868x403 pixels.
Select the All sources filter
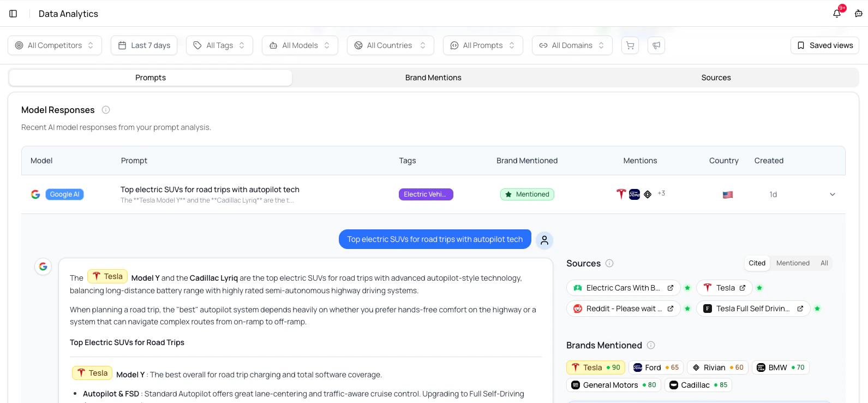pos(824,263)
